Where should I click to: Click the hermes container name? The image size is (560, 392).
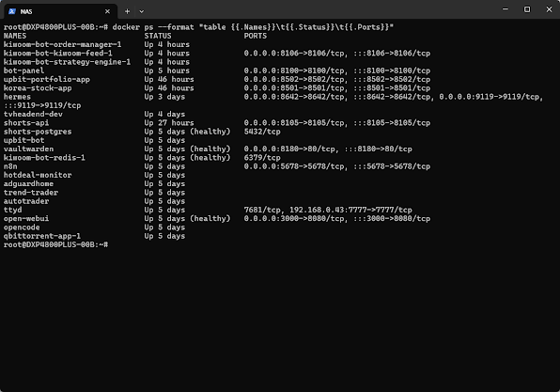point(17,97)
